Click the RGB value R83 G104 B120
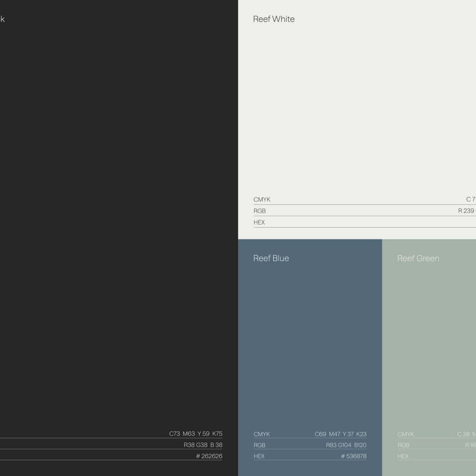Viewport: 476px width, 476px height. coord(346,445)
